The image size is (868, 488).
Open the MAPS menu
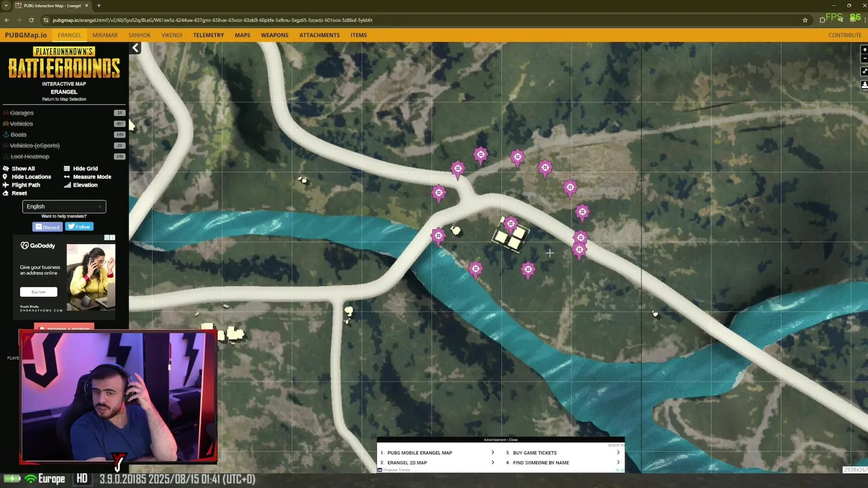pos(242,35)
